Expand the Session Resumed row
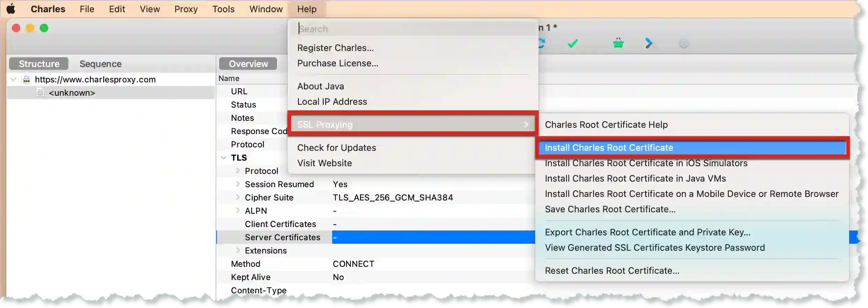This screenshot has width=868, height=308. click(238, 184)
